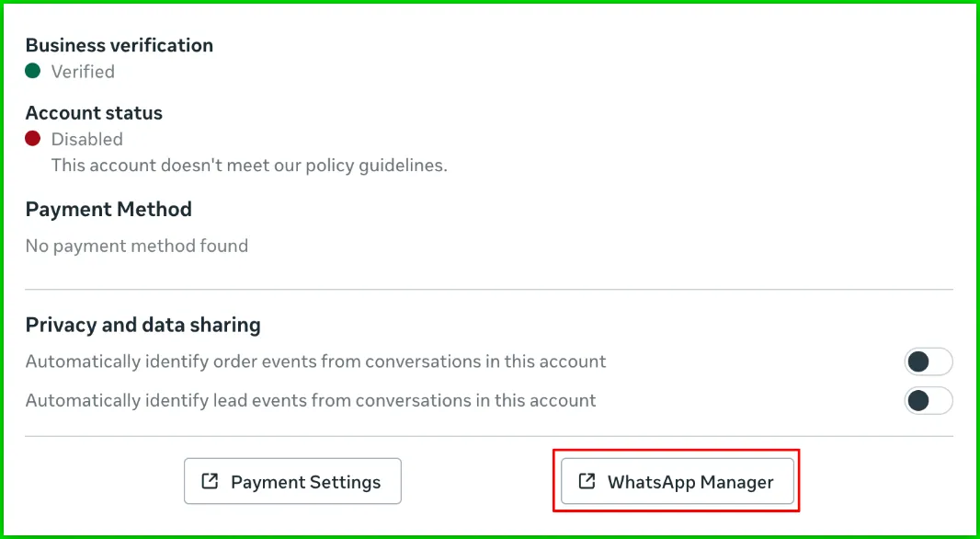Viewport: 980px width, 539px height.
Task: Enable automatic order events identification switch
Action: [x=928, y=362]
